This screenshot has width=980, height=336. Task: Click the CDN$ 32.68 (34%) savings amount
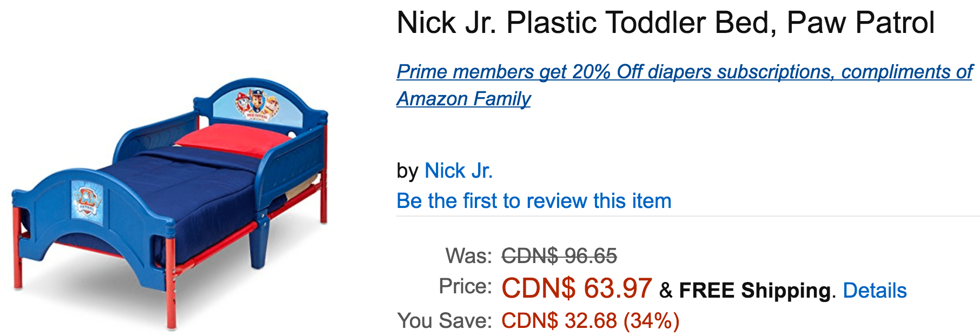tap(590, 321)
